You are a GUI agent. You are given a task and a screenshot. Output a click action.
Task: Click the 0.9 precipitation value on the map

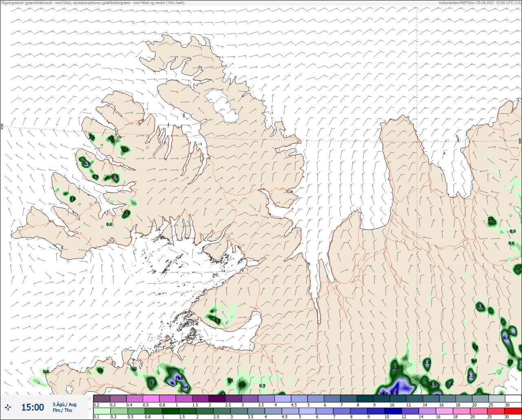[x=513, y=232]
